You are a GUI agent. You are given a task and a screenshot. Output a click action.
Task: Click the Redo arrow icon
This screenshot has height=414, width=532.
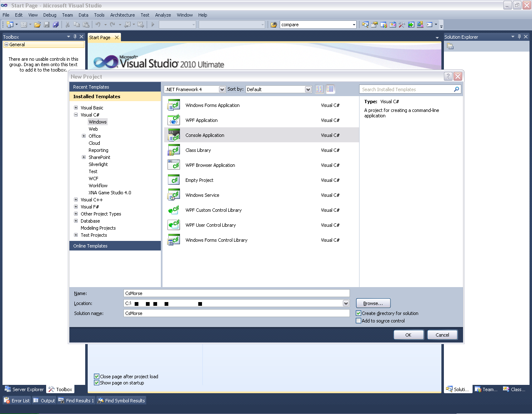[112, 25]
